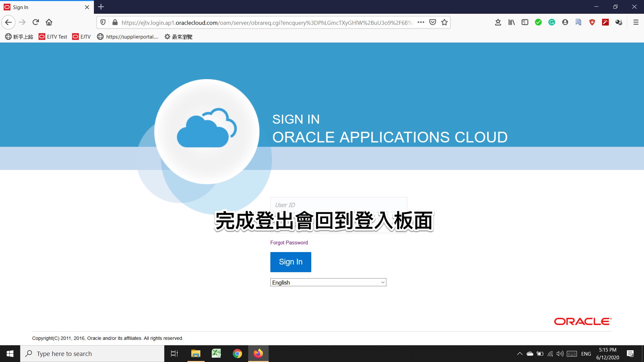Open the Windows Start menu
The width and height of the screenshot is (644, 362).
click(10, 354)
